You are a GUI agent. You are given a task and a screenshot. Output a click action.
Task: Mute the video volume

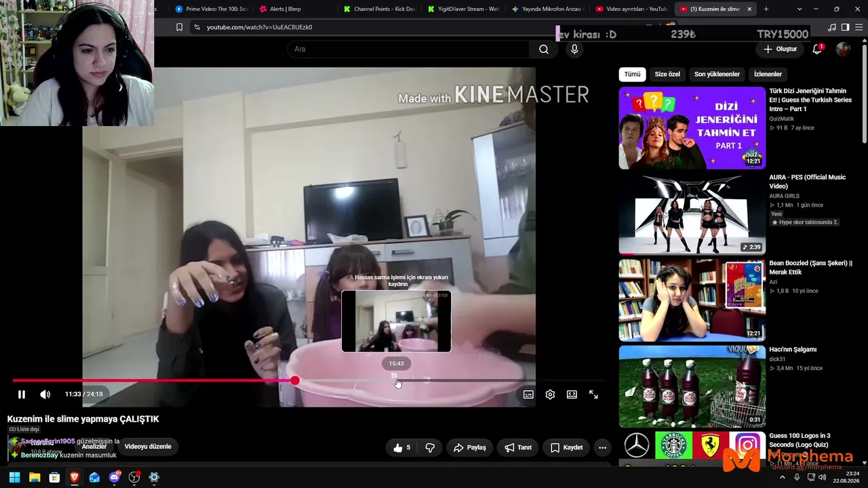tap(45, 394)
